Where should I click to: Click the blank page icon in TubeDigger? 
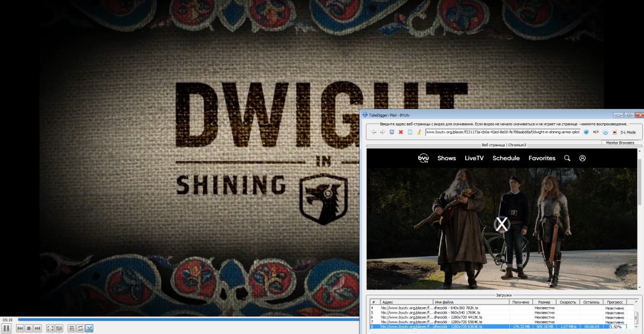[x=410, y=132]
